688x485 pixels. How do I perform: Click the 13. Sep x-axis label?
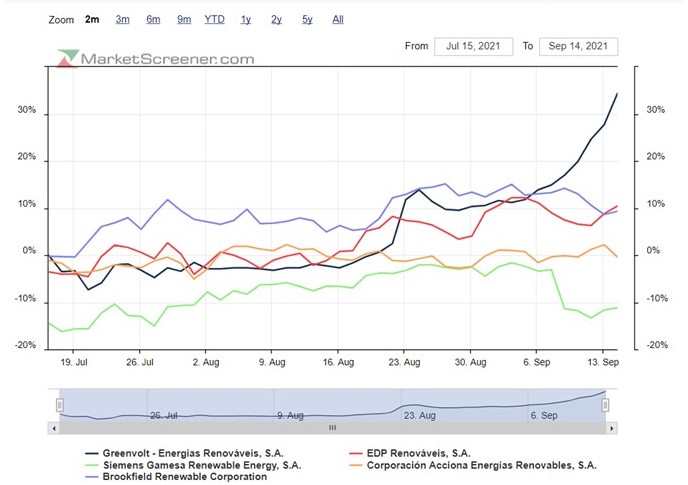point(603,363)
